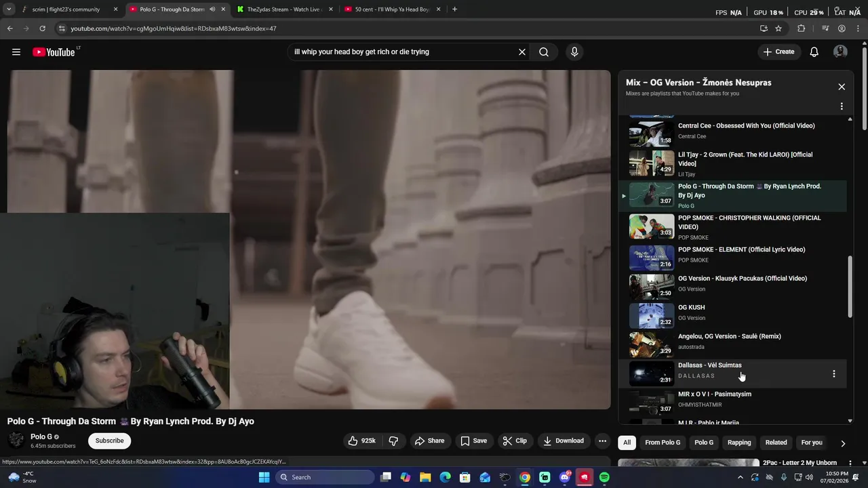Open Chrome media controls icon
The height and width of the screenshot is (488, 868).
(825, 28)
